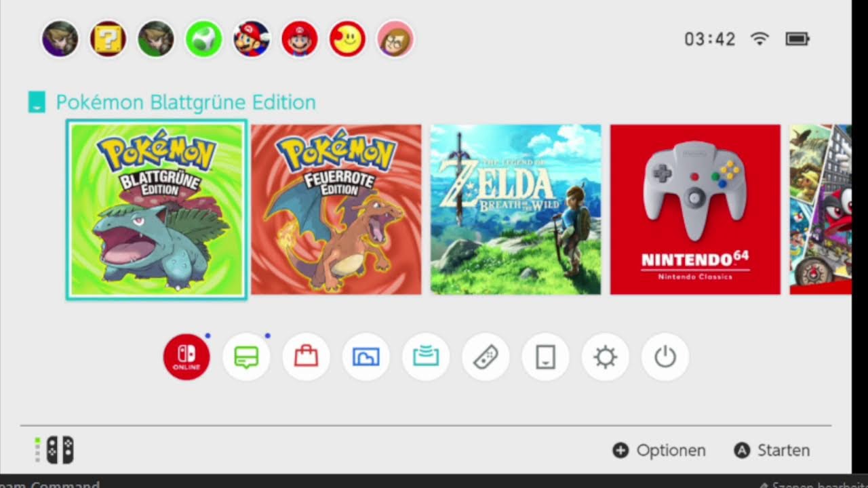Launch the Nintendo eShop shopping bag
The height and width of the screenshot is (488, 868).
point(306,357)
